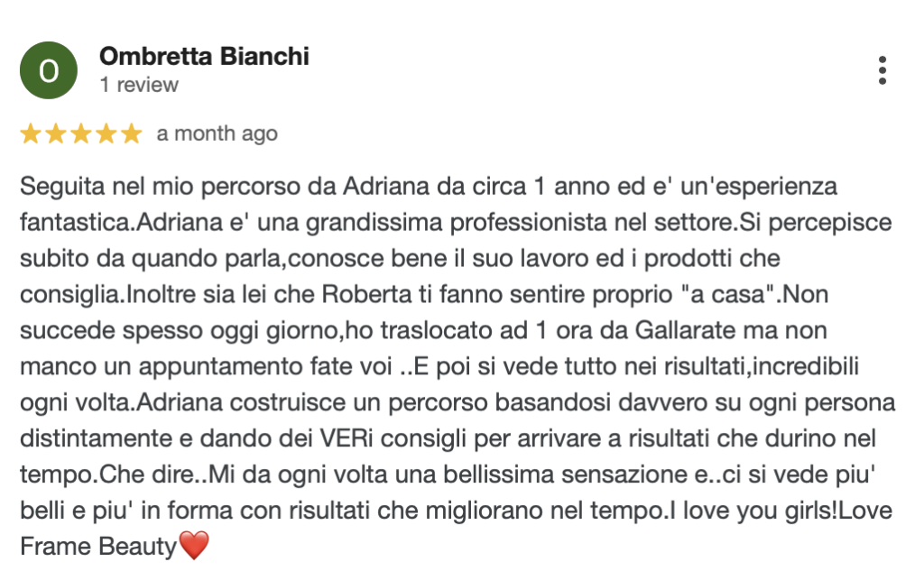Click the green 'O' profile avatar
Screen dimensions: 924x580
tap(49, 70)
